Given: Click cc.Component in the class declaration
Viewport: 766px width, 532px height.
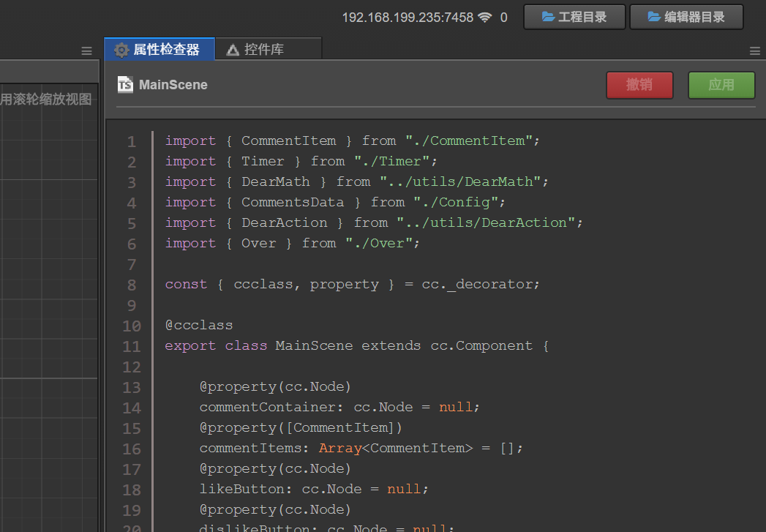Looking at the screenshot, I should click(481, 346).
